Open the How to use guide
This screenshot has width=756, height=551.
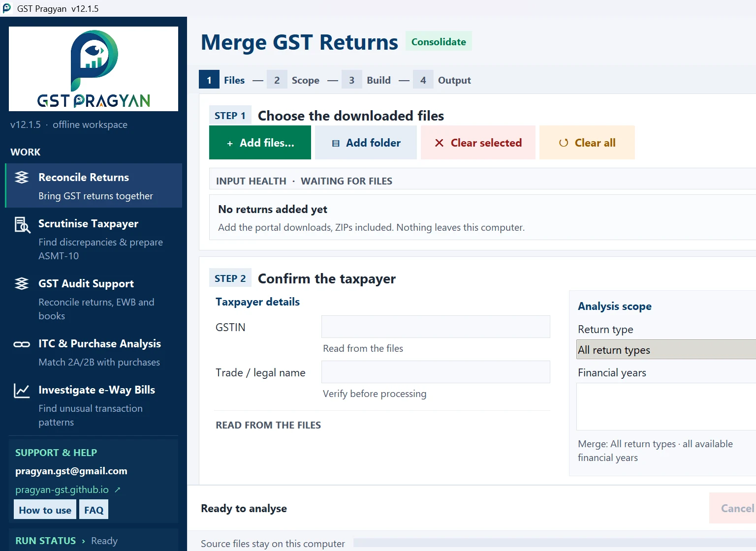[45, 510]
